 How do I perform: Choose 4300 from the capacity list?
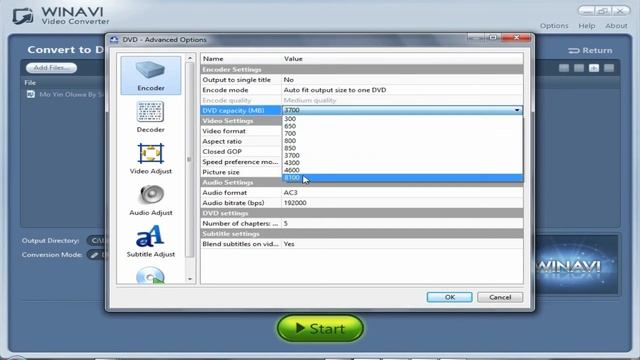click(402, 163)
